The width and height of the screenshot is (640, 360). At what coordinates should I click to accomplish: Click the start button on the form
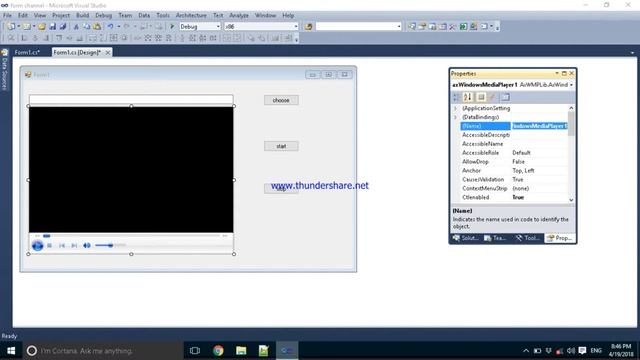[281, 146]
